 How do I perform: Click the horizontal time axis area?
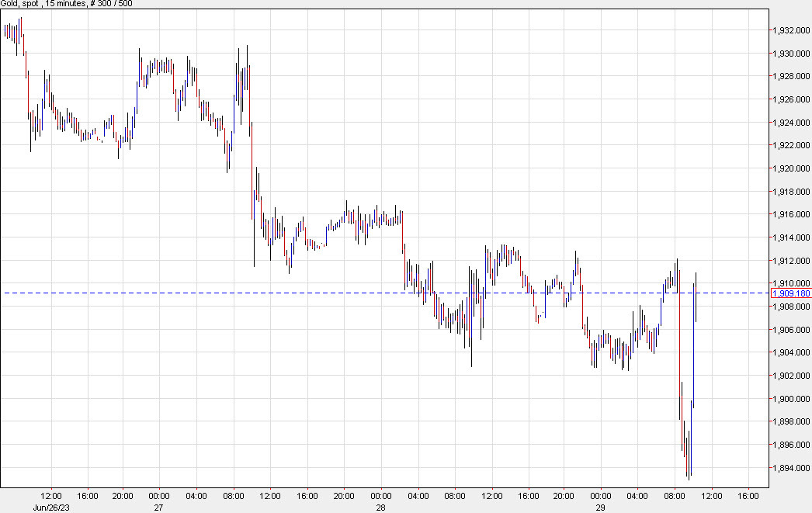pyautogui.click(x=388, y=497)
